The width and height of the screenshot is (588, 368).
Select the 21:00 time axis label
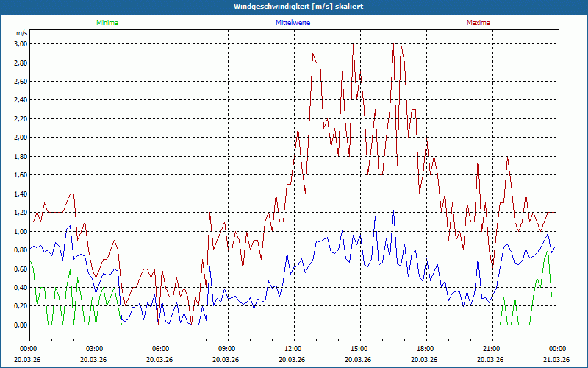point(492,349)
